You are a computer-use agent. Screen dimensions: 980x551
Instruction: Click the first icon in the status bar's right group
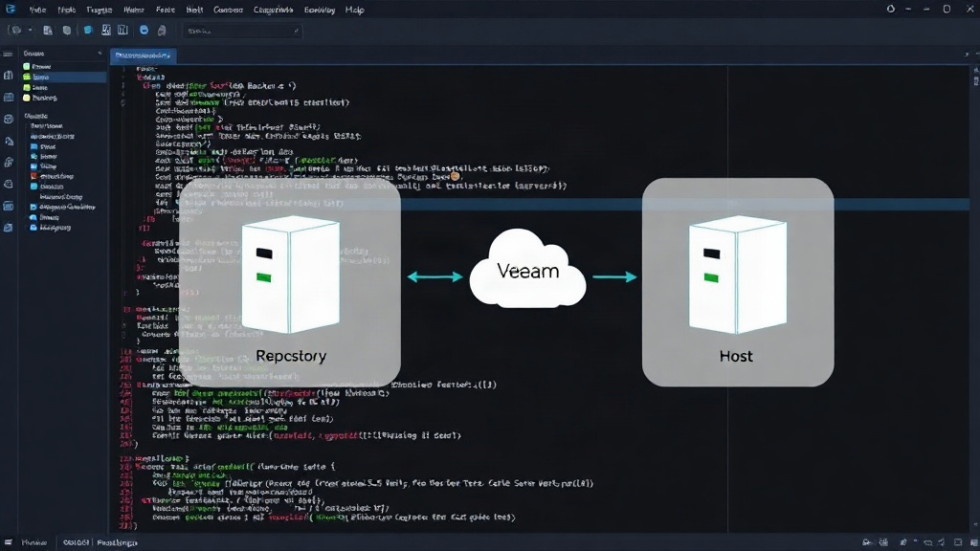click(x=867, y=543)
